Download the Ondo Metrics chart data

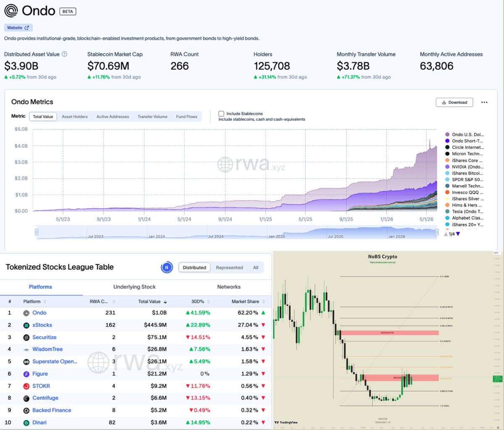tap(454, 102)
